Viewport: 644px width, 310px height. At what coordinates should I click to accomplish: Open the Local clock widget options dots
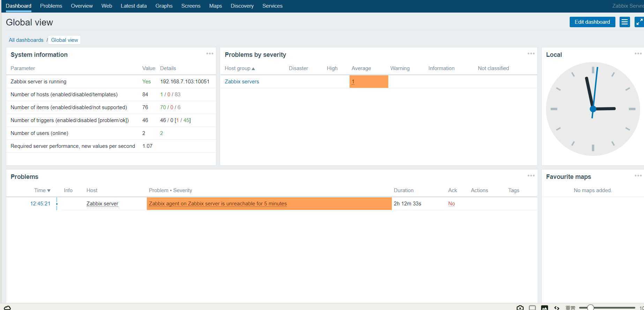tap(638, 54)
